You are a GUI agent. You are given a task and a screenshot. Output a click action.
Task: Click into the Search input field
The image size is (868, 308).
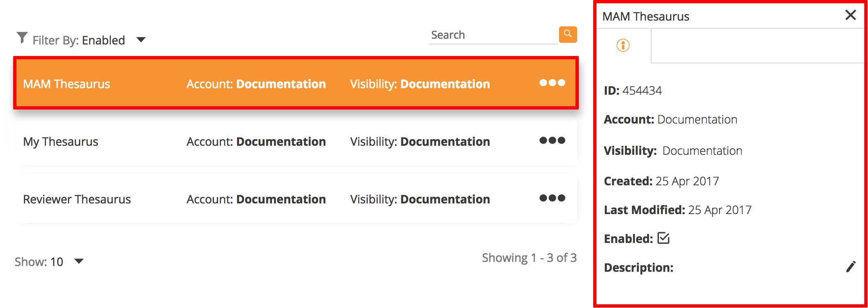(x=492, y=35)
